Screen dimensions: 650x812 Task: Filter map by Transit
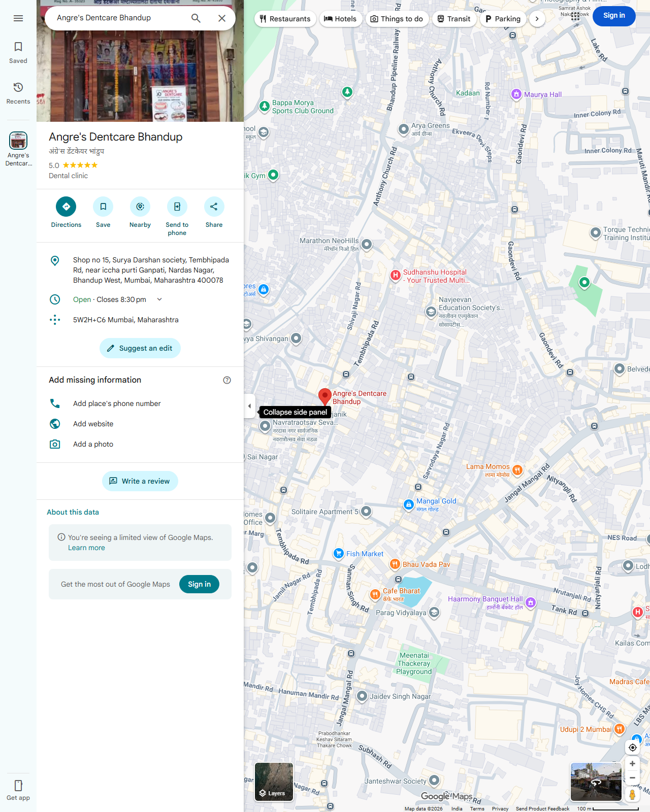[x=454, y=19]
